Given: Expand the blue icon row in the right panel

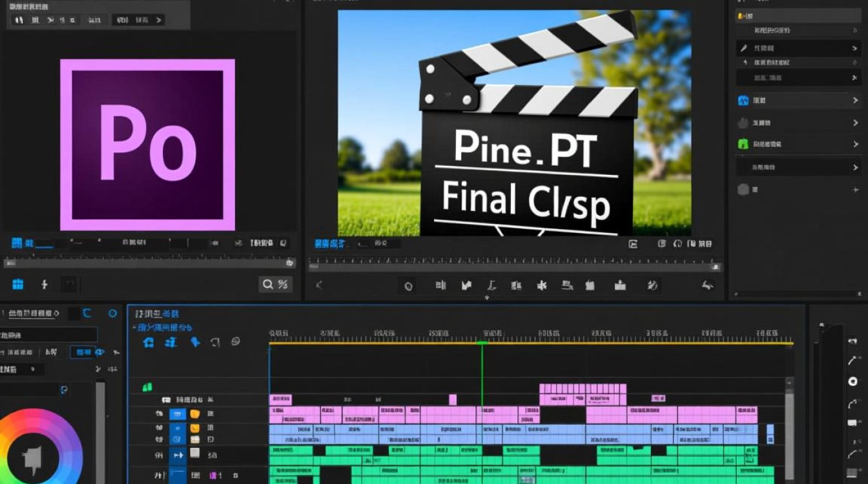Looking at the screenshot, I should [856, 101].
